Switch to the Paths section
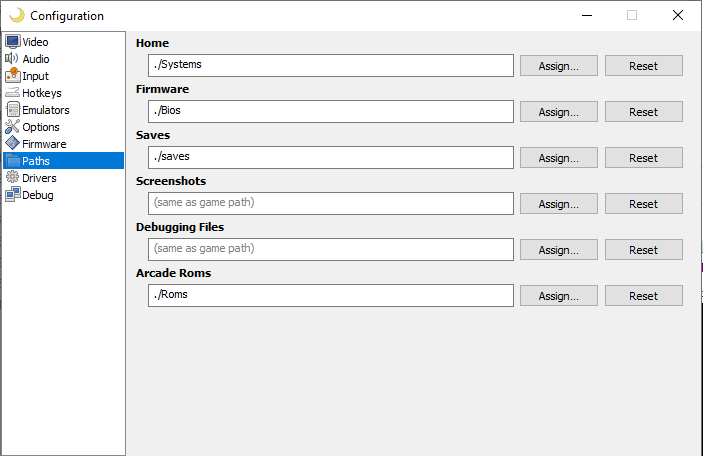The width and height of the screenshot is (703, 456). pyautogui.click(x=63, y=161)
